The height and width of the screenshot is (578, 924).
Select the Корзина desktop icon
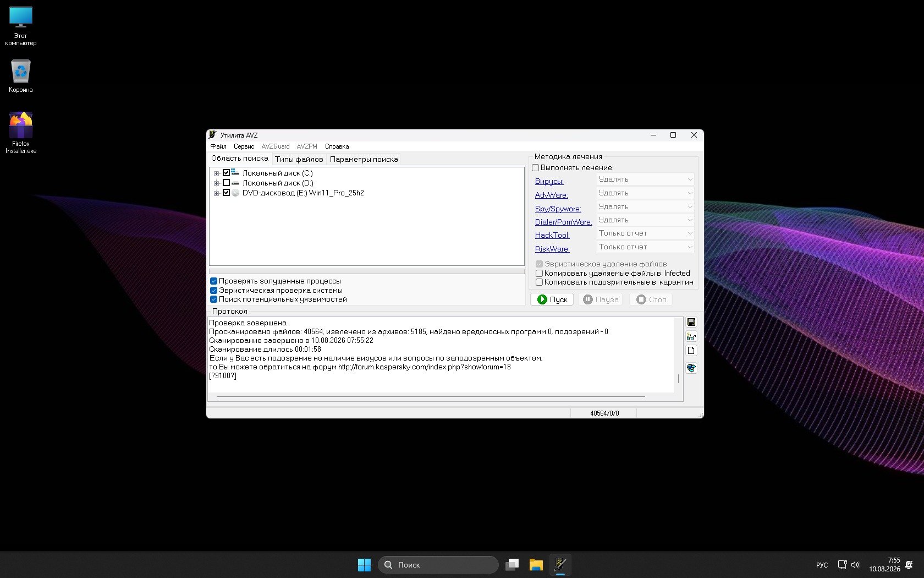21,76
